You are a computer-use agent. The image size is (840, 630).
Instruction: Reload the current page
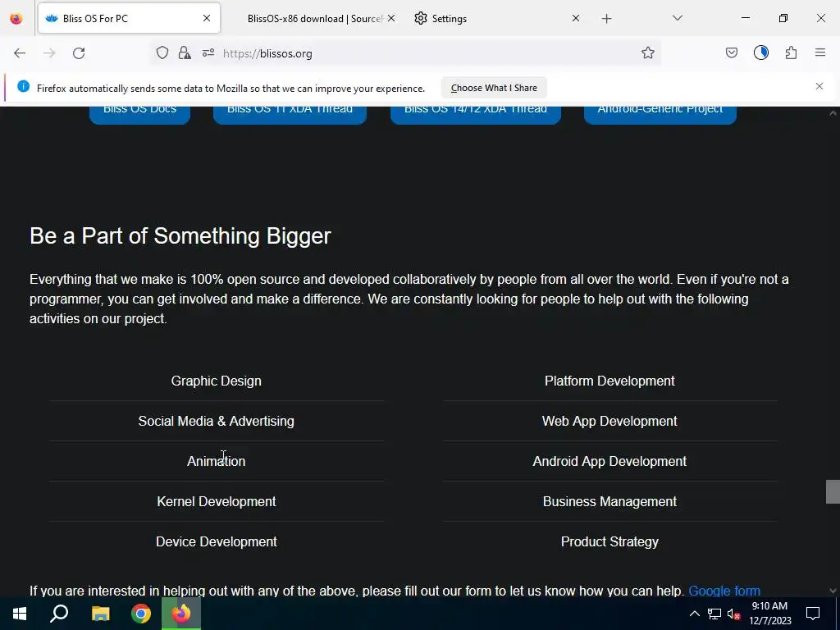(79, 53)
